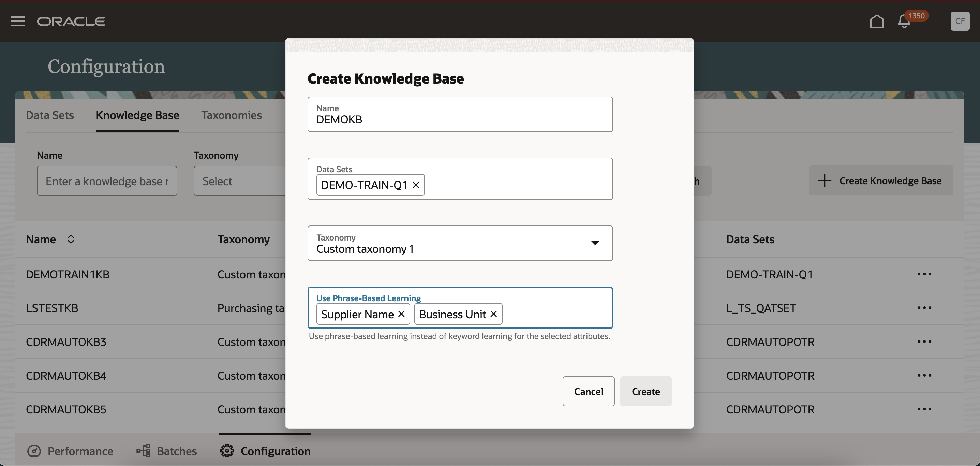Go to the Home icon
The height and width of the screenshot is (466, 980).
point(877,21)
